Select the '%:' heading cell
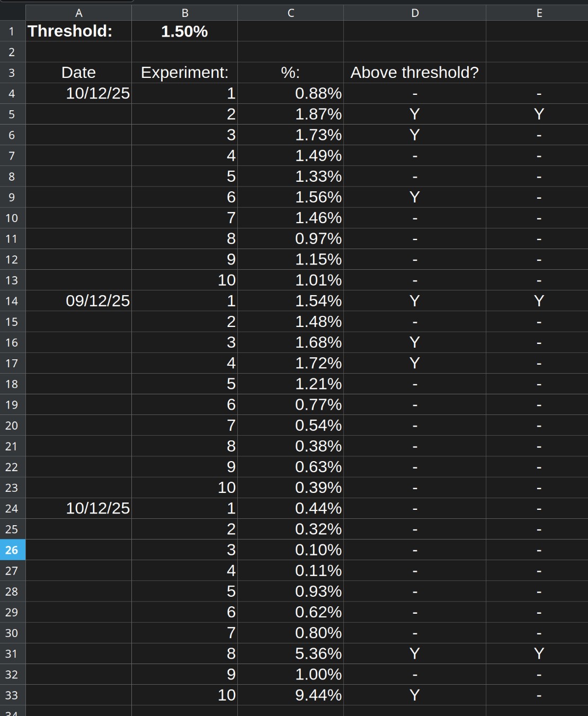This screenshot has width=588, height=716. coord(290,73)
